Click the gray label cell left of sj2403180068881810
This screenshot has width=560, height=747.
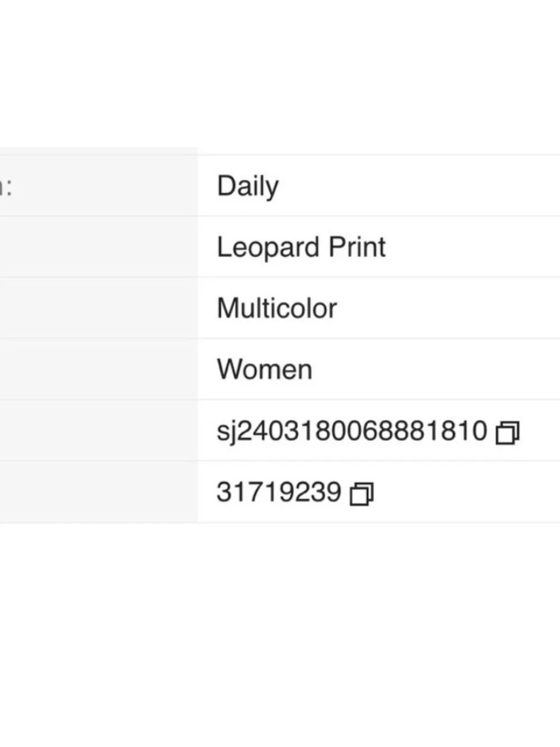[99, 431]
